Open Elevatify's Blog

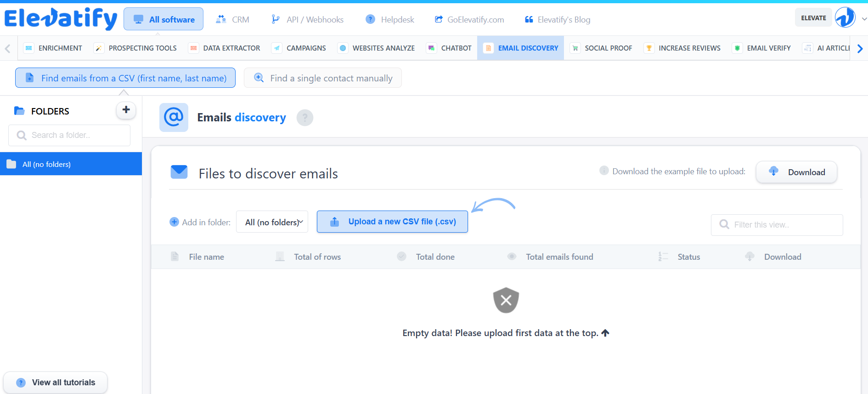[x=558, y=20]
